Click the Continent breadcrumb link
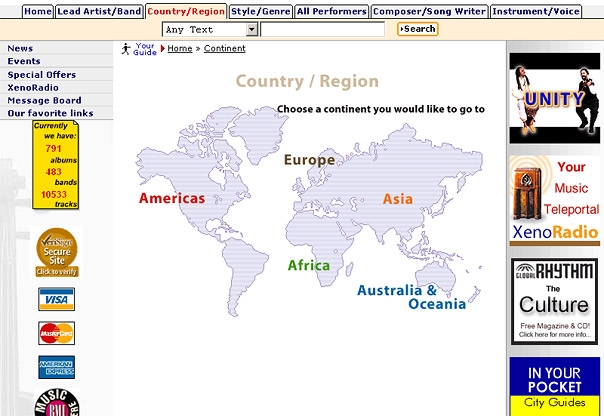The width and height of the screenshot is (604, 416). pyautogui.click(x=225, y=49)
